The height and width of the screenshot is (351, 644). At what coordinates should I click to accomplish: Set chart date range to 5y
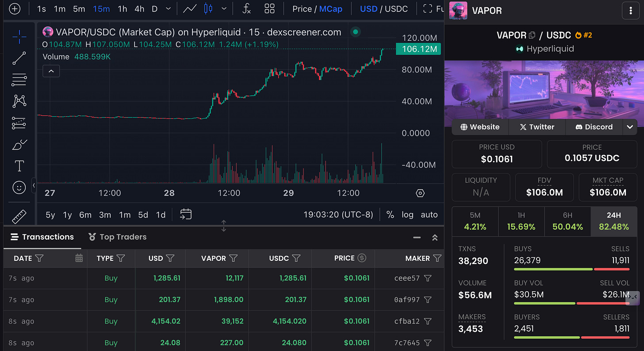pyautogui.click(x=50, y=215)
